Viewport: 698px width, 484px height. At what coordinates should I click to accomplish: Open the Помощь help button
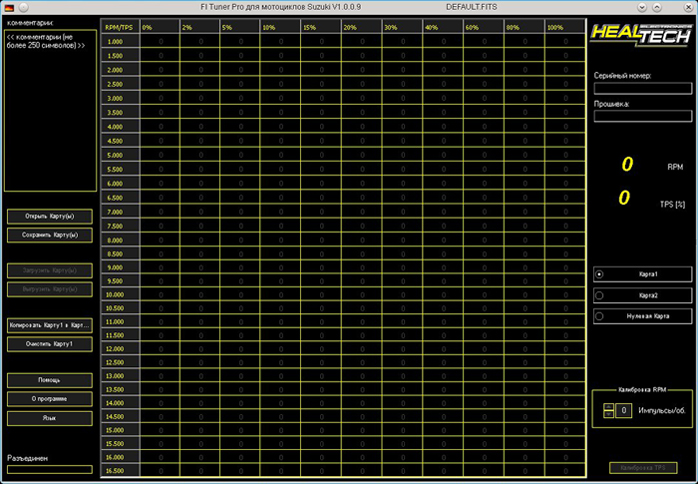tap(50, 380)
